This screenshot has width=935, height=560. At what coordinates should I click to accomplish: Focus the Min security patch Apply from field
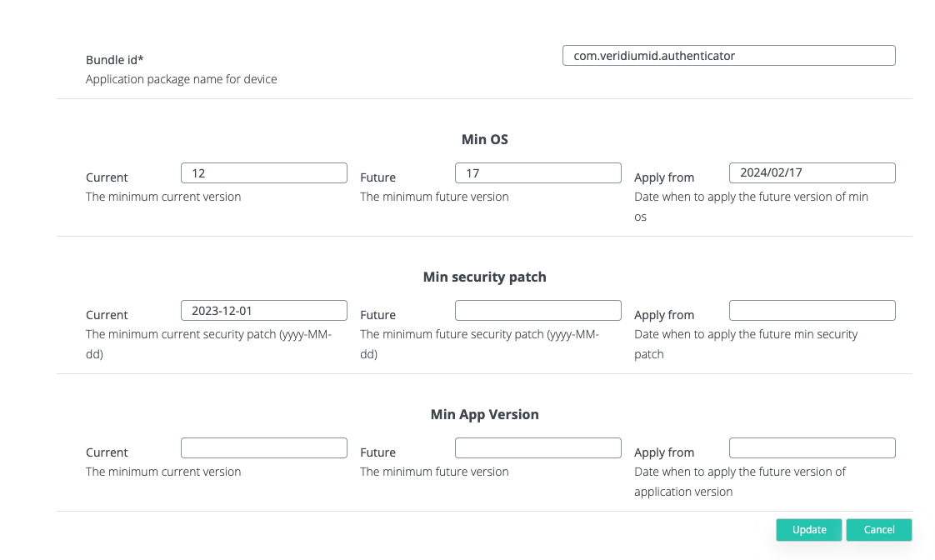tap(812, 311)
